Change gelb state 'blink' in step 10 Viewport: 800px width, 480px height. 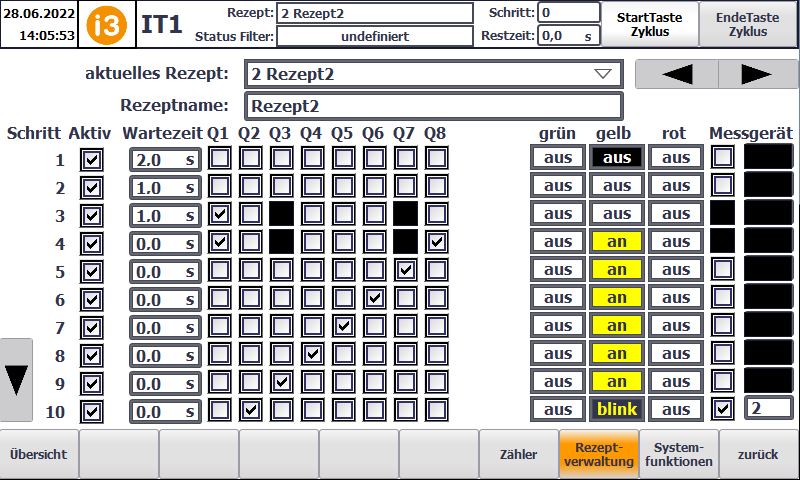coord(617,409)
